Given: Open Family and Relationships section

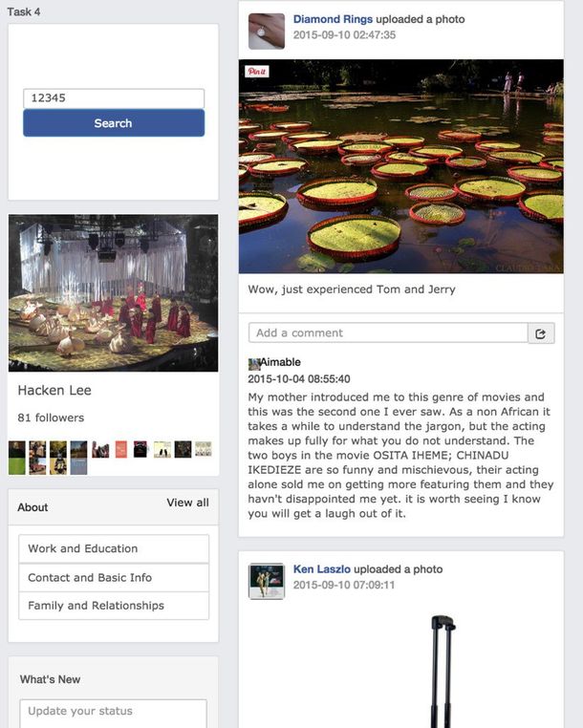Looking at the screenshot, I should tap(114, 606).
